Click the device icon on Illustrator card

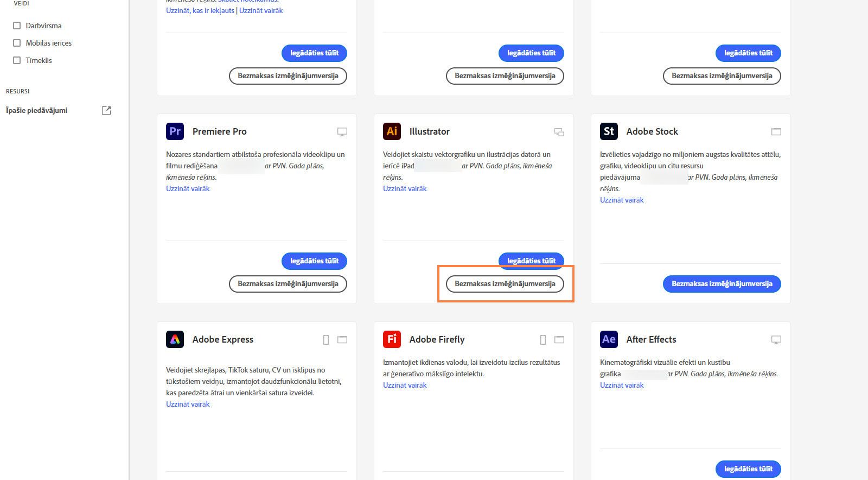(x=559, y=132)
